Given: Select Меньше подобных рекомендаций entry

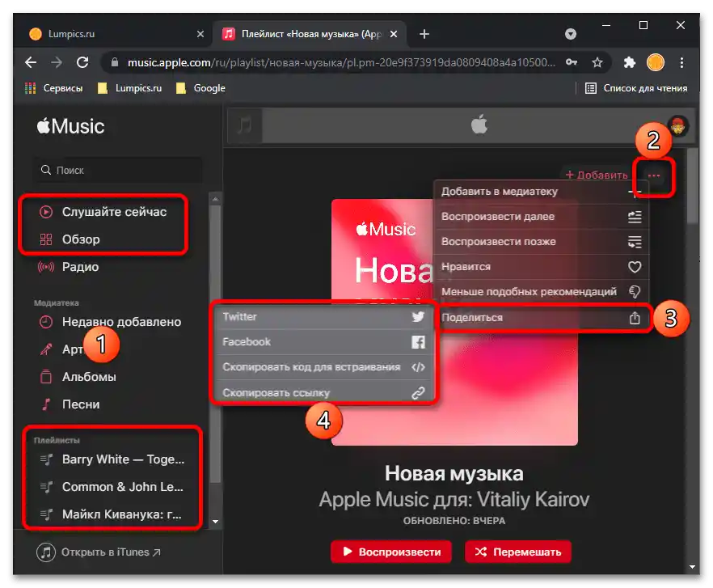Looking at the screenshot, I should point(541,292).
